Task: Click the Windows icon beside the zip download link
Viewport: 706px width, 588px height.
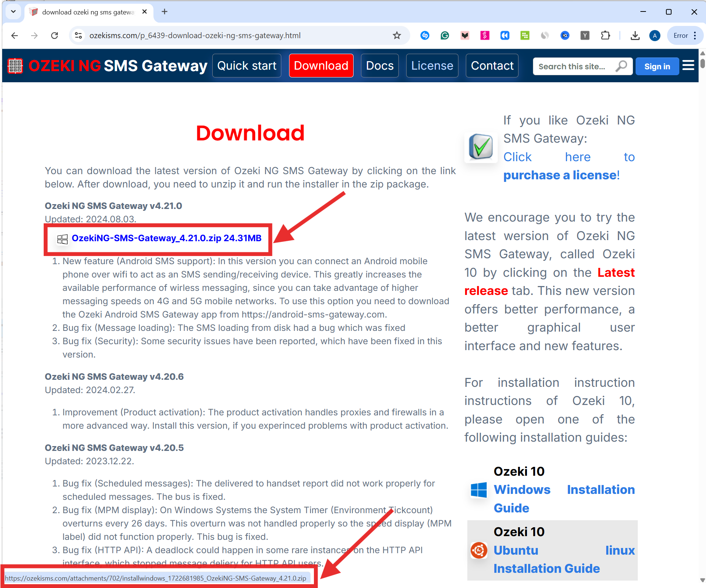Action: [x=62, y=239]
